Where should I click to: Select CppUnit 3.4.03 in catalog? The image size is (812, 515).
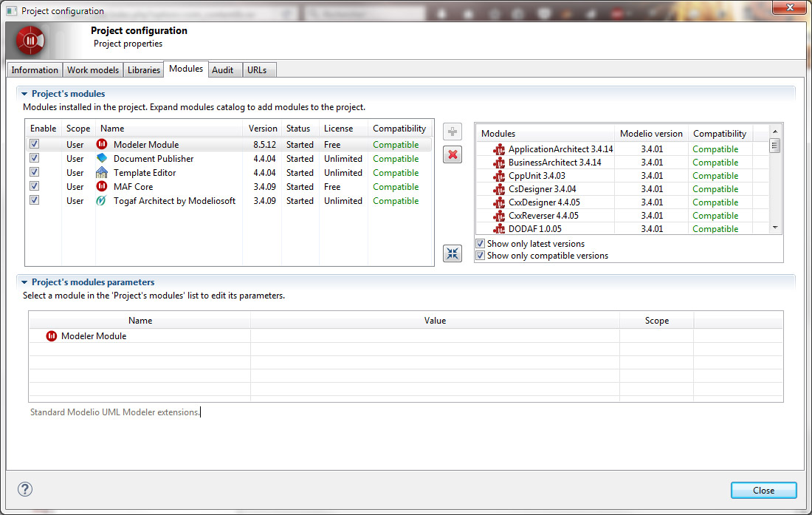(537, 176)
